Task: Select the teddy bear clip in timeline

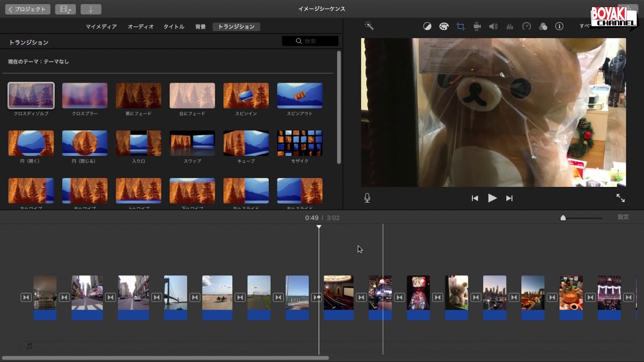Action: (x=456, y=297)
